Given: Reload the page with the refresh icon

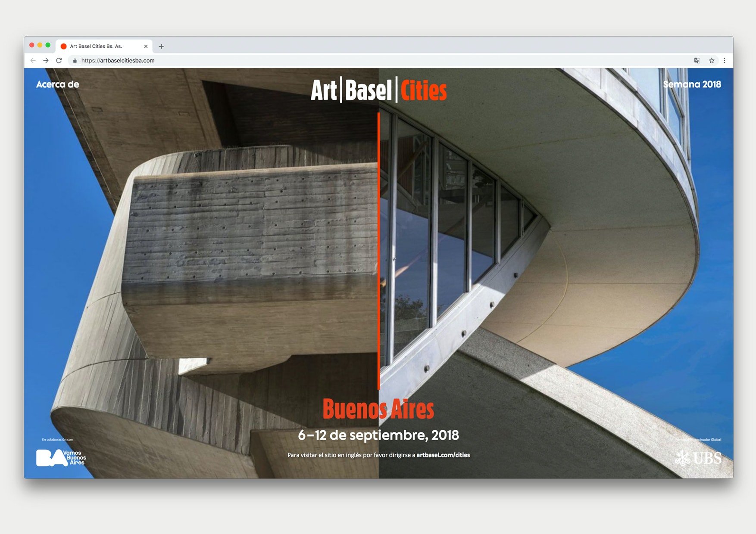Looking at the screenshot, I should [59, 61].
